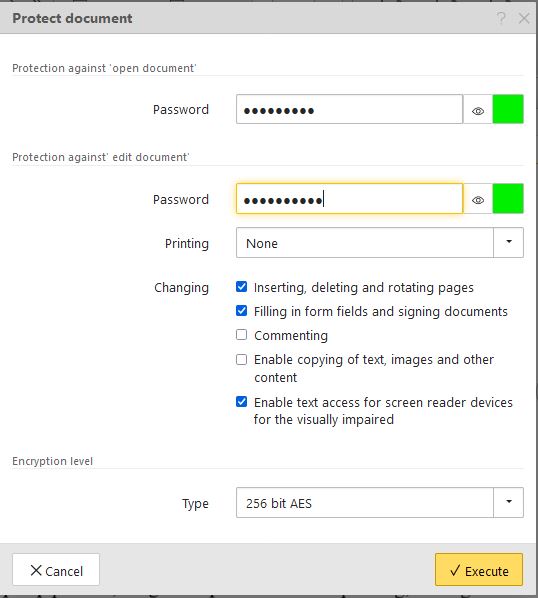Close the Protect document dialog

(x=524, y=18)
